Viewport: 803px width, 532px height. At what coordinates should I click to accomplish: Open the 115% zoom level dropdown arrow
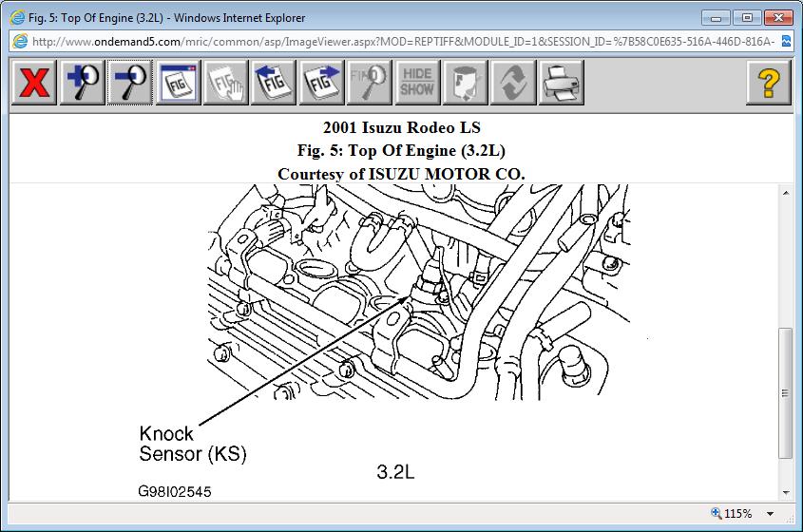pos(770,514)
